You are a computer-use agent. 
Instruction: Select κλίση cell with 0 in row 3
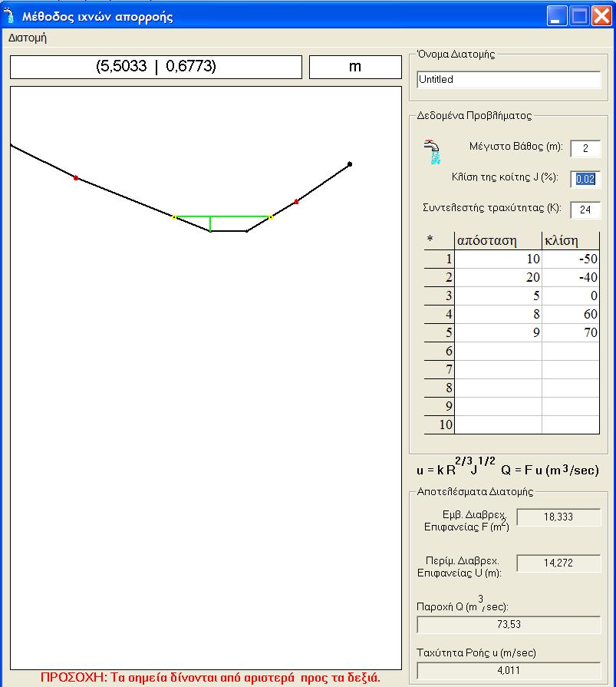(x=571, y=296)
